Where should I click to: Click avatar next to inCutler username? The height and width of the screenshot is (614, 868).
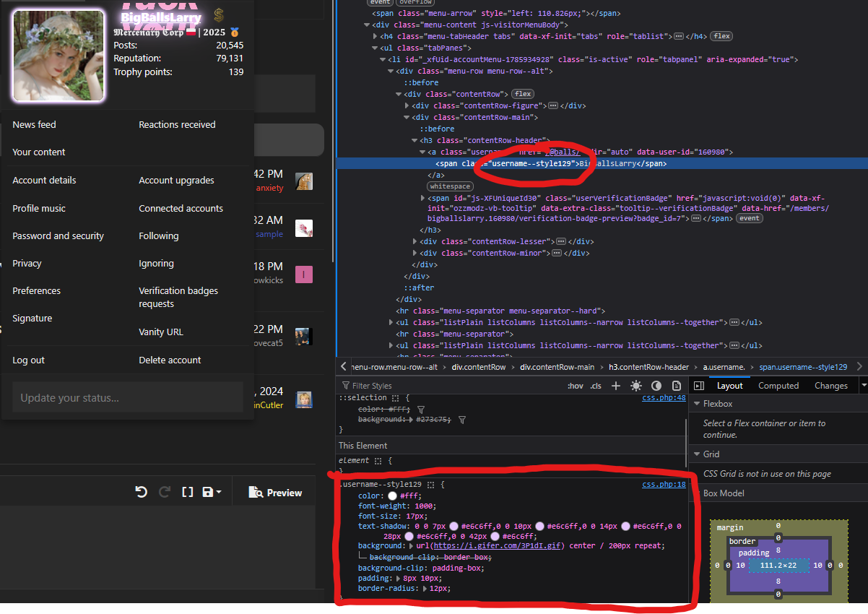pyautogui.click(x=304, y=399)
